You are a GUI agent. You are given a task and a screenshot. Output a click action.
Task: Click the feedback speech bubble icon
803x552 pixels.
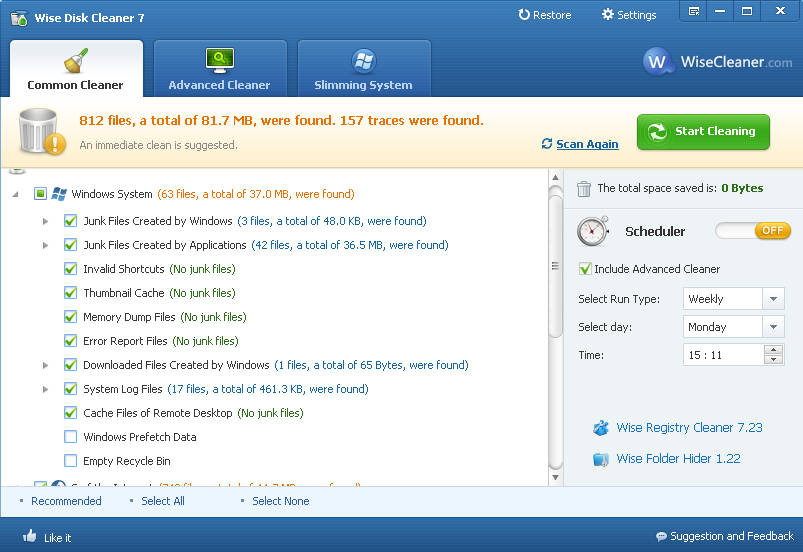pyautogui.click(x=661, y=536)
